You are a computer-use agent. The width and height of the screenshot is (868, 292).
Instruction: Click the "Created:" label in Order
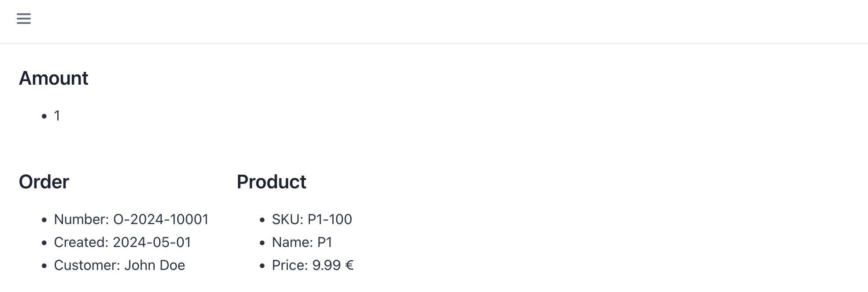pos(81,243)
